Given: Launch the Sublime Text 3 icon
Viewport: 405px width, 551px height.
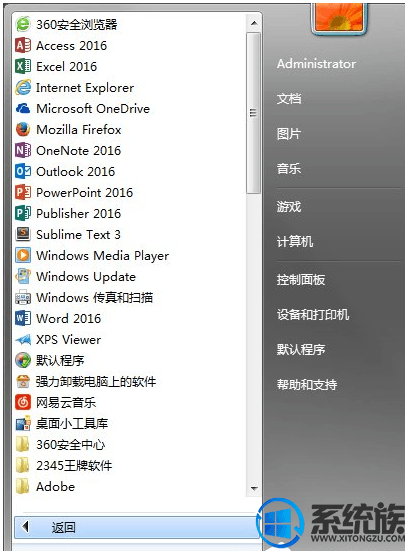Looking at the screenshot, I should click(23, 234).
